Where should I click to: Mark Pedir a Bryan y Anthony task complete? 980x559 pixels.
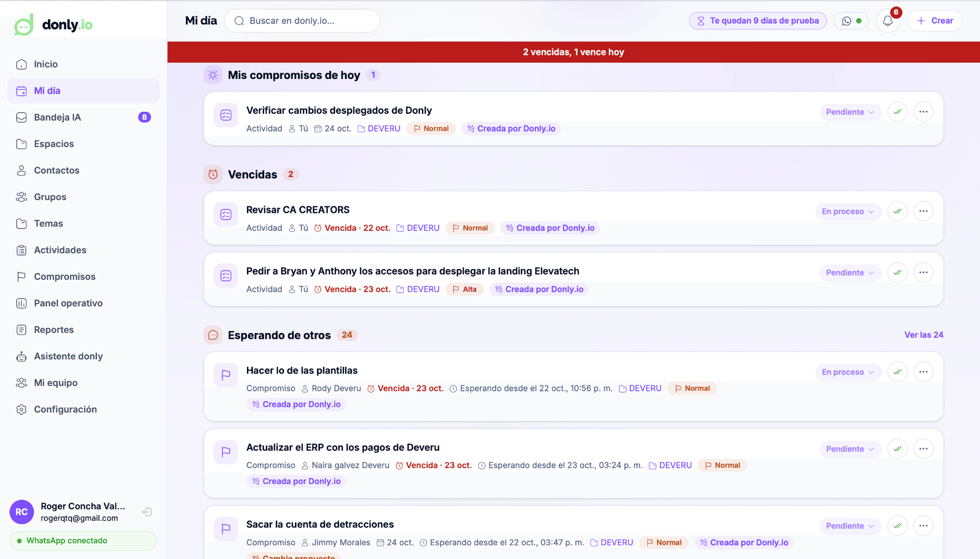point(898,273)
